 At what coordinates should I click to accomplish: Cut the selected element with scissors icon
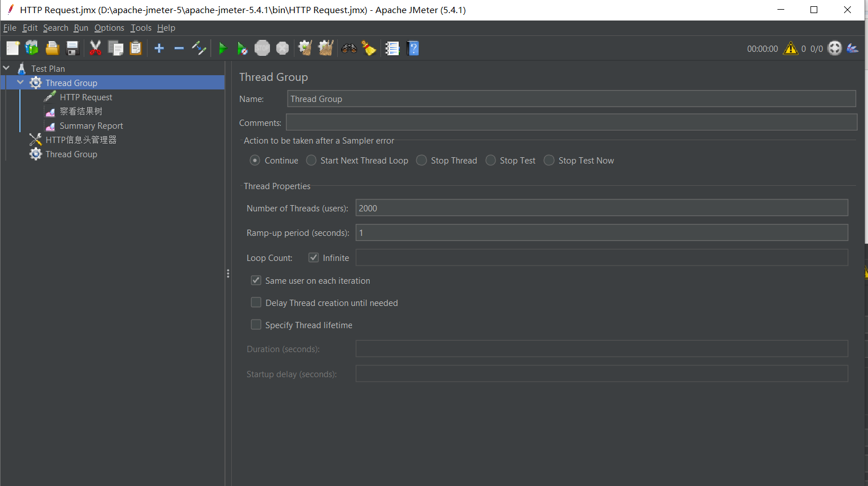pyautogui.click(x=95, y=48)
